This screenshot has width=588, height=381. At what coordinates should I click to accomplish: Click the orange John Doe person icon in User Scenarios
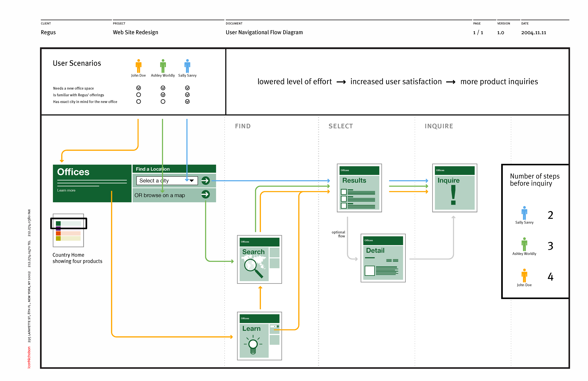coord(138,66)
